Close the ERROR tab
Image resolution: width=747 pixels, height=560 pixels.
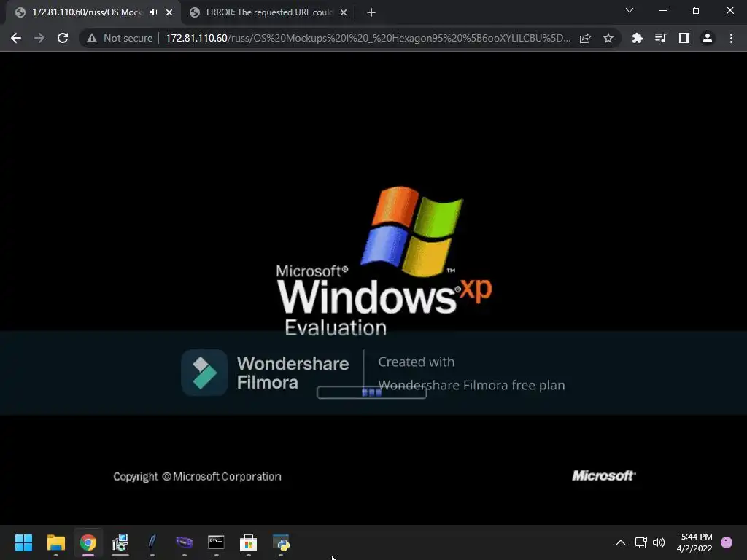pos(344,12)
